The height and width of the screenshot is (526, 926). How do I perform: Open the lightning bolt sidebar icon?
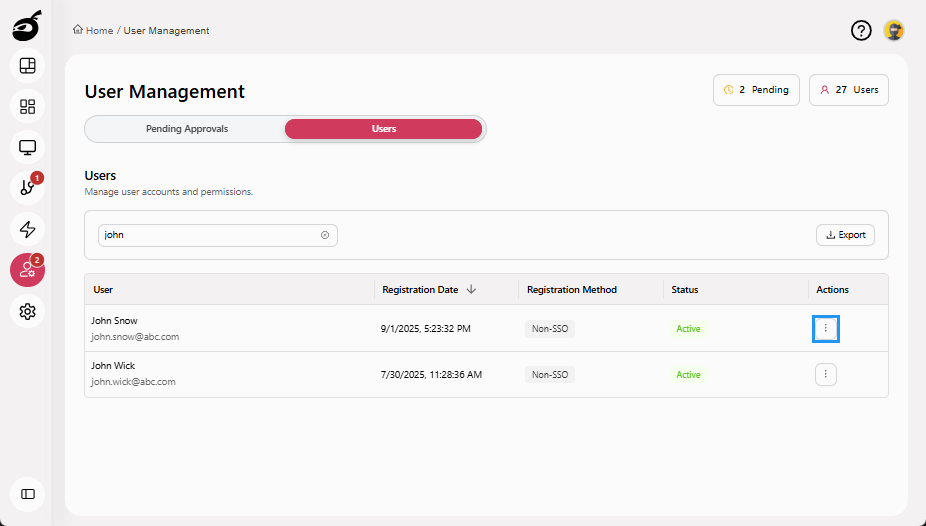pyautogui.click(x=27, y=229)
